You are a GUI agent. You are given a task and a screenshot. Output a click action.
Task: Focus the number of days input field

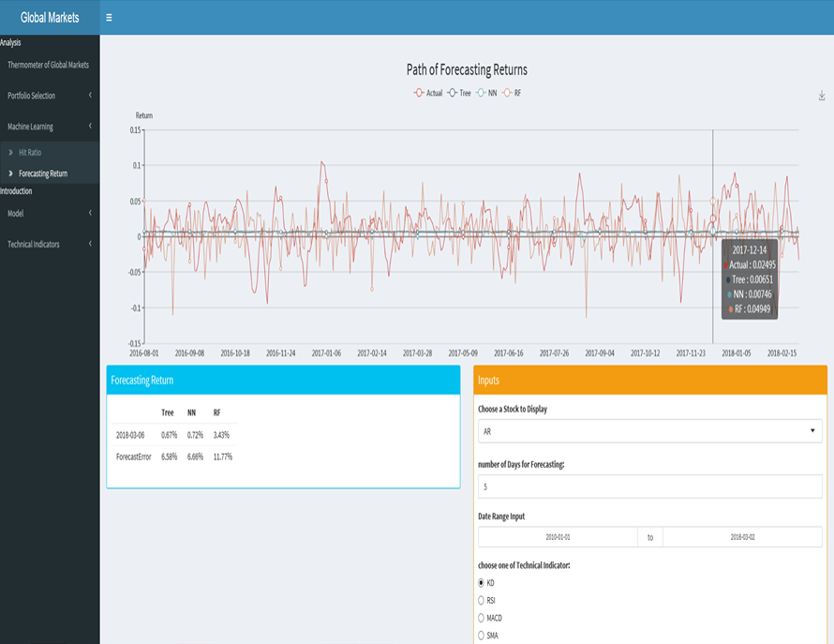point(650,487)
